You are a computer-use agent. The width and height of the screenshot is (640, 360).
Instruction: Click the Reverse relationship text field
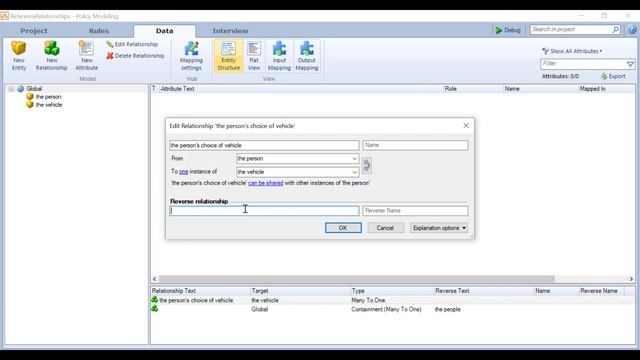point(264,211)
